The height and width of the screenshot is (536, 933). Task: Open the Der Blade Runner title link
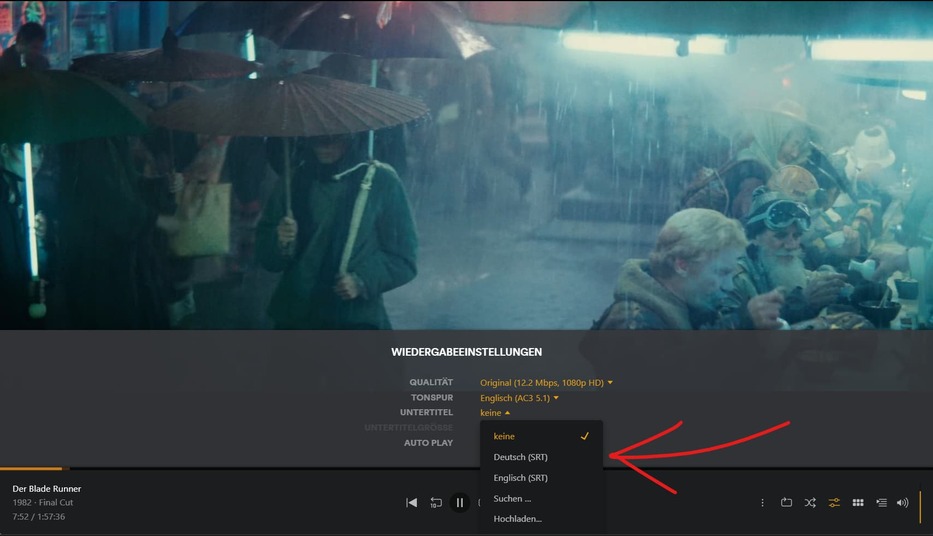click(x=47, y=488)
